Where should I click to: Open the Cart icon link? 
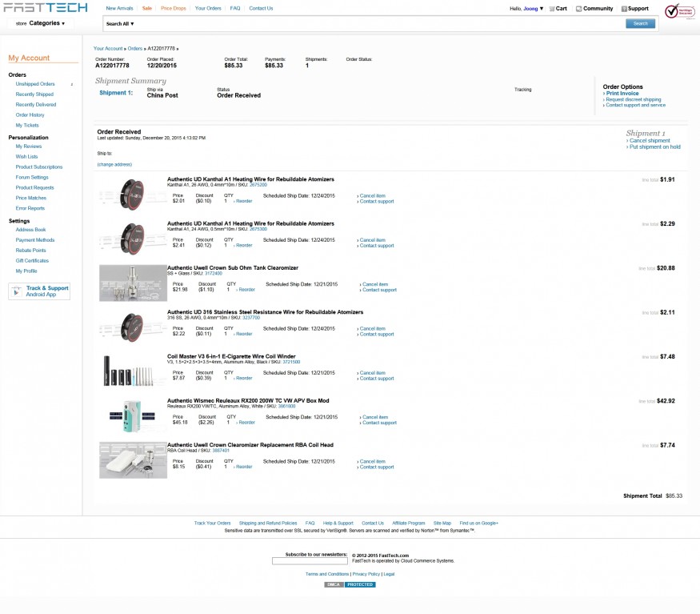pos(558,9)
